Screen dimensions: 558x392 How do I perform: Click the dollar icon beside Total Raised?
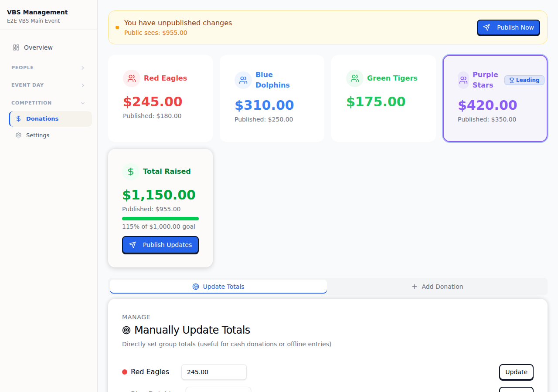click(131, 172)
